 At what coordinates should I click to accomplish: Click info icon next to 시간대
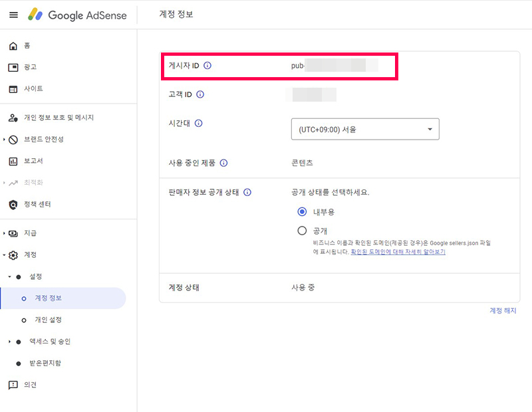(x=198, y=123)
